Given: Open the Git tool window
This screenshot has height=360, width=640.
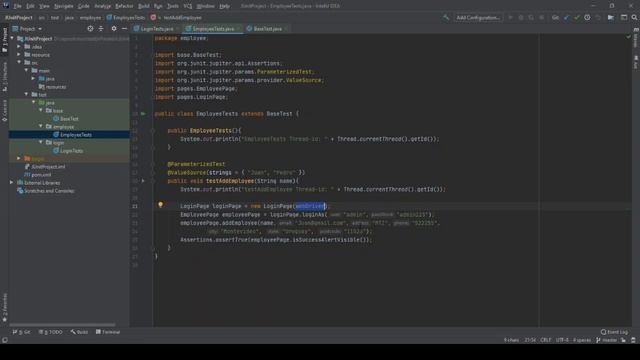Looking at the screenshot, I should point(22,332).
